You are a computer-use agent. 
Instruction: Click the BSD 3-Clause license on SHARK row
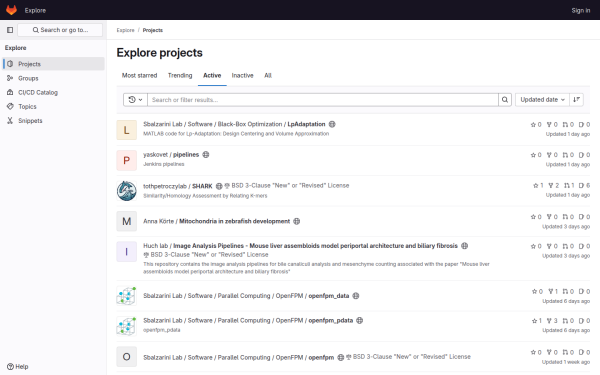[x=287, y=186]
